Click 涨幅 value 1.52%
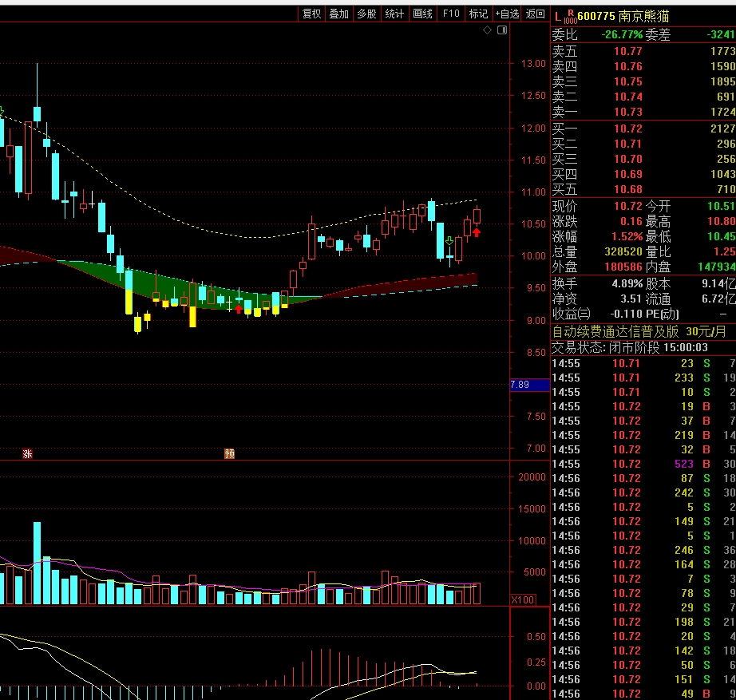736x700 pixels. click(627, 236)
